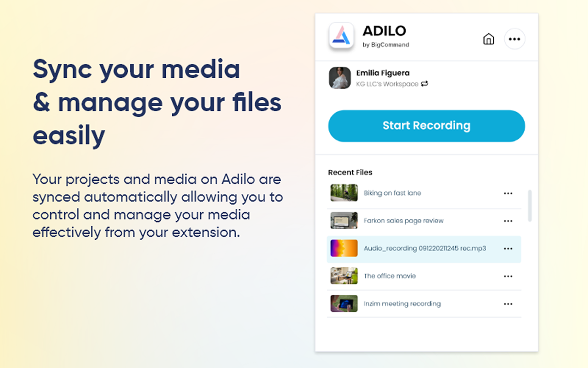Select the Audio_recording 091220211245 rec.mp3 entry
Screen dimensions: 588x368
423,248
